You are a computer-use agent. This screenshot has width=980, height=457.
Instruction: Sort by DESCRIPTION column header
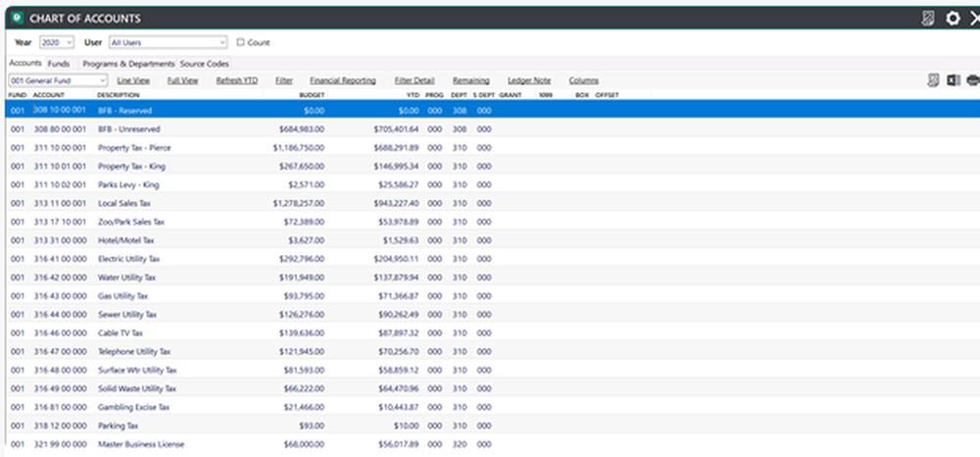pos(119,95)
